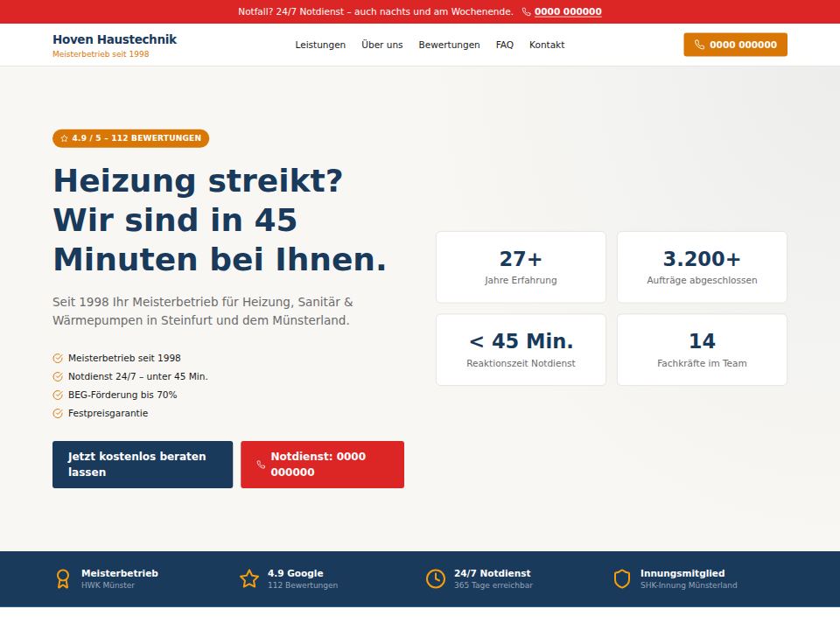Click list text Festpreisgarantie
Image resolution: width=840 pixels, height=630 pixels.
[x=108, y=414]
